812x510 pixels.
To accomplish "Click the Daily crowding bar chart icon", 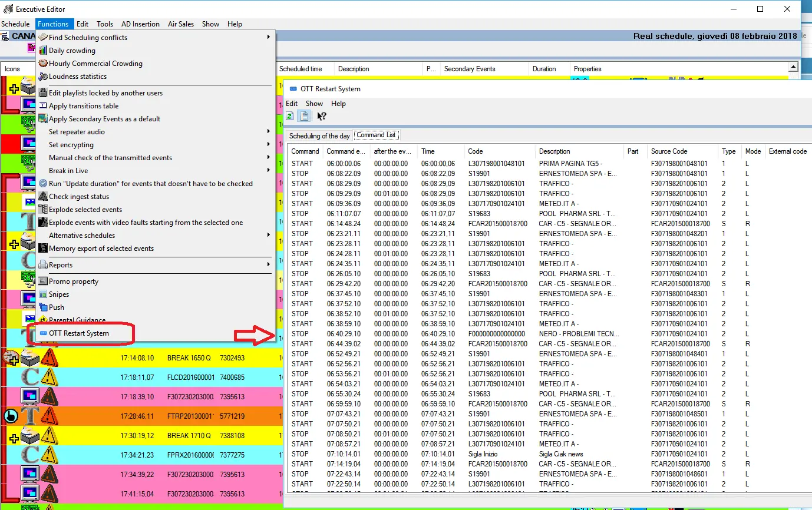I will [43, 51].
